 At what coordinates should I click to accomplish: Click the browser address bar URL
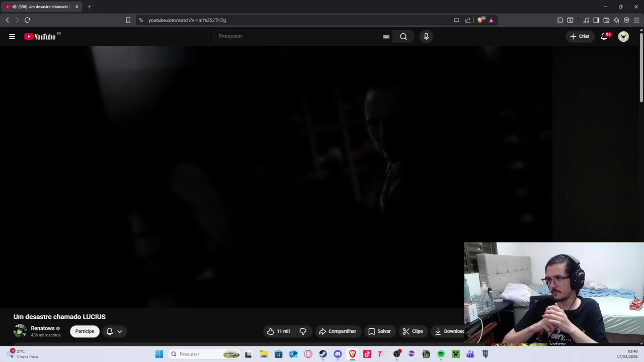tap(187, 20)
